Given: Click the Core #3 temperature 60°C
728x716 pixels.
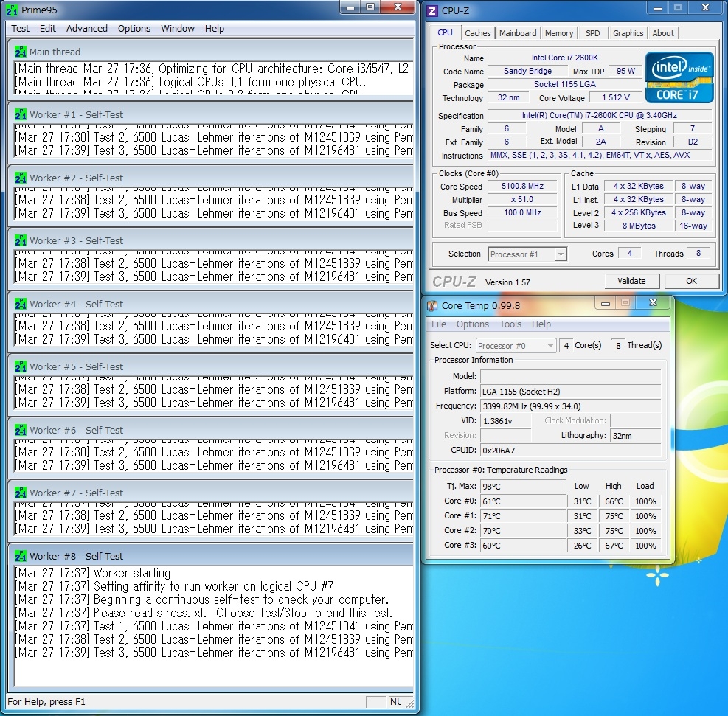Looking at the screenshot, I should click(523, 546).
